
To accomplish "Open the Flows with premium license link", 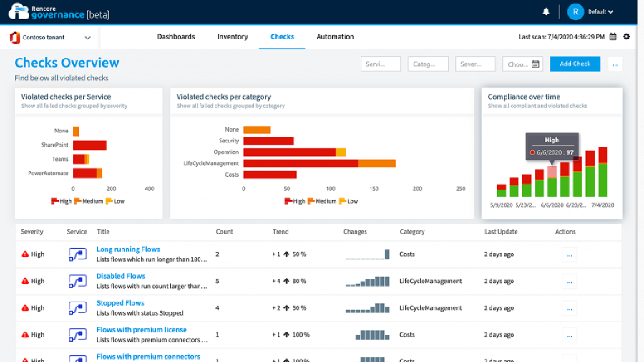I will pos(141,330).
